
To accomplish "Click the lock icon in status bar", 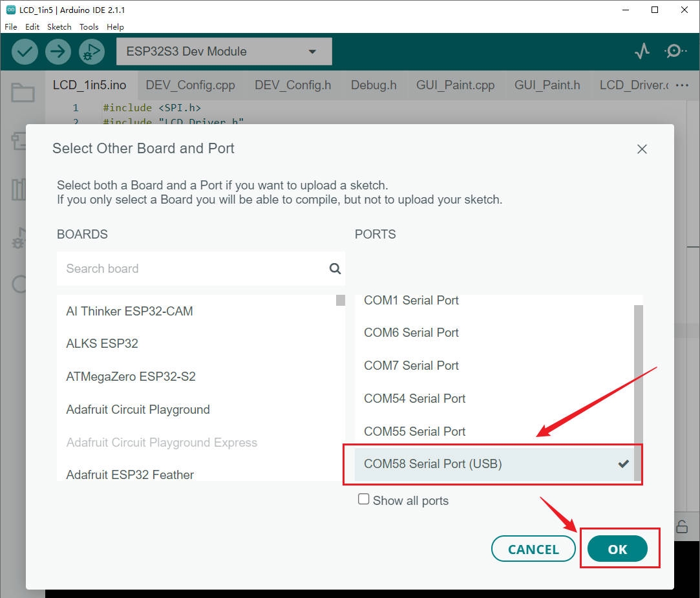I will coord(682,527).
